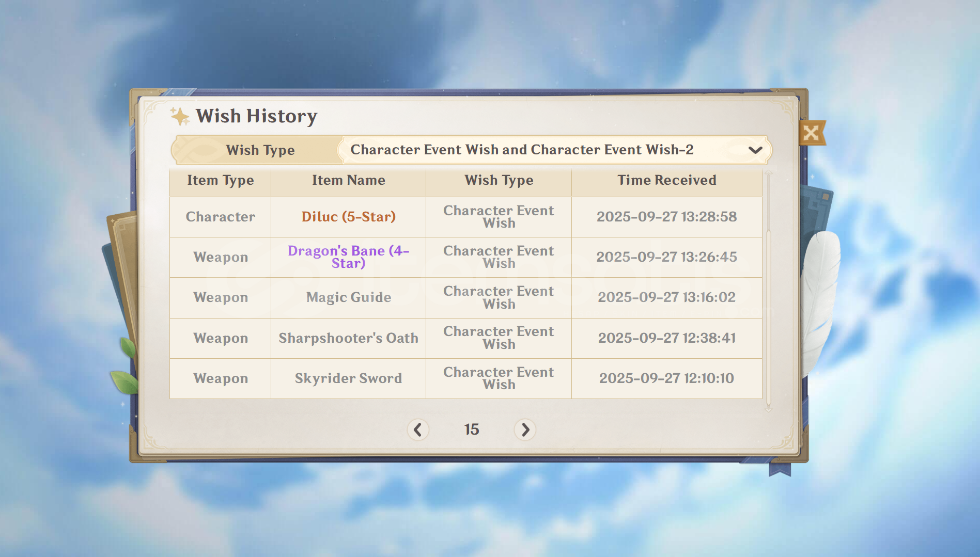Image resolution: width=980 pixels, height=557 pixels.
Task: Click the Magic Guide item name
Action: tap(348, 297)
